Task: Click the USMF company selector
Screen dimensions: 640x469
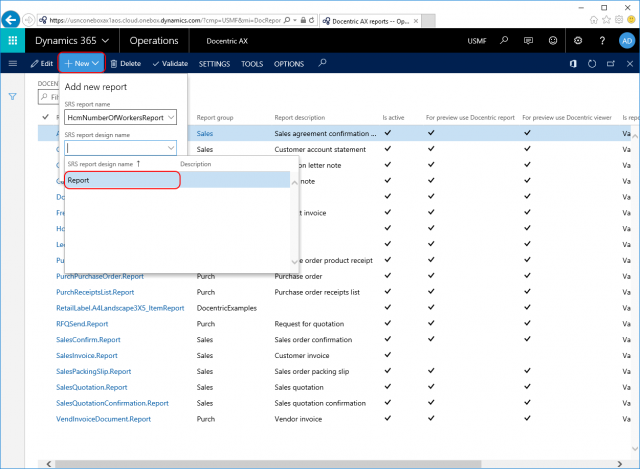Action: point(477,41)
